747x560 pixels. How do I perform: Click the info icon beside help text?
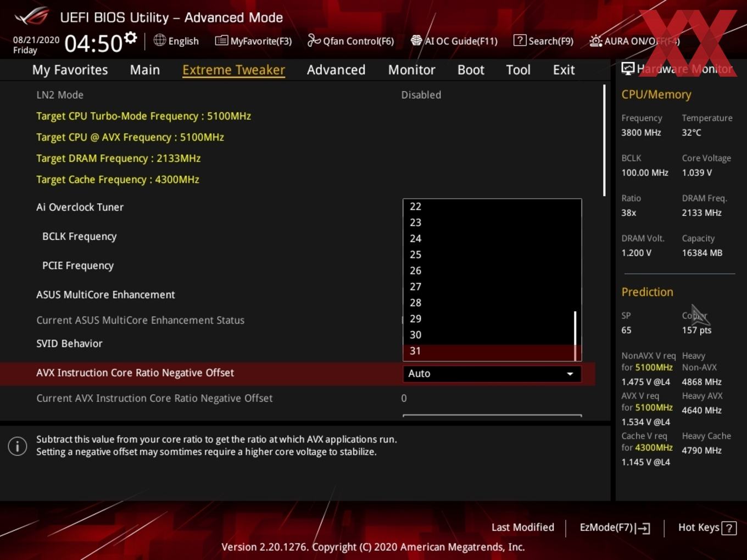[x=18, y=446]
